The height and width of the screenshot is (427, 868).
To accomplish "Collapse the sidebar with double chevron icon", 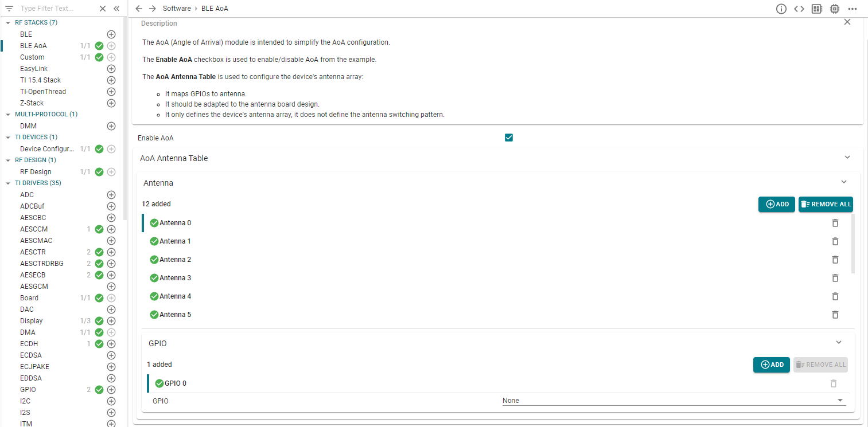I will pos(116,9).
